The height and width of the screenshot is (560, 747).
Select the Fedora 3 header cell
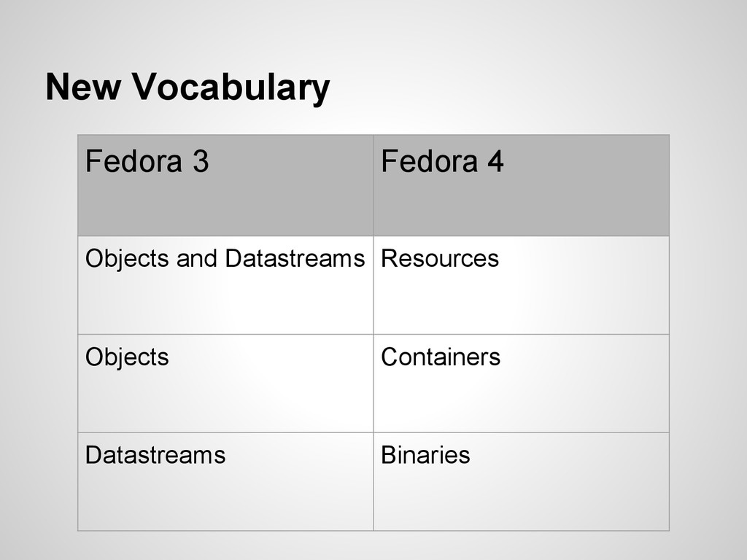(226, 185)
